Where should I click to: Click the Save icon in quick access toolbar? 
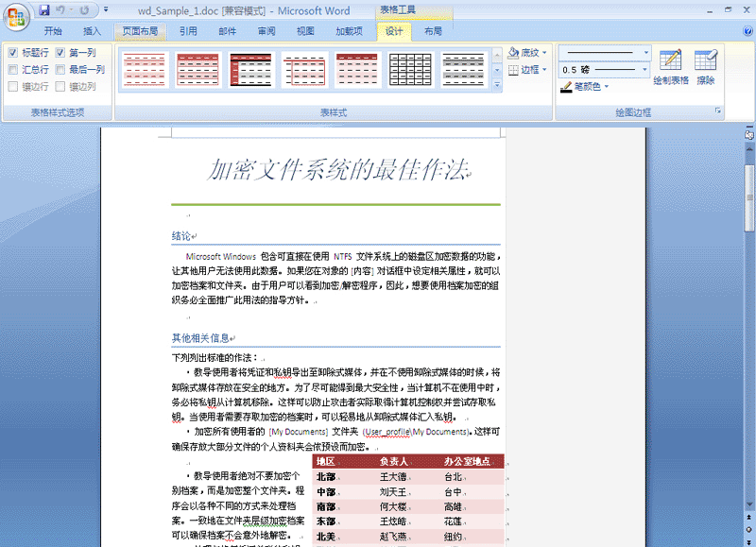point(44,10)
